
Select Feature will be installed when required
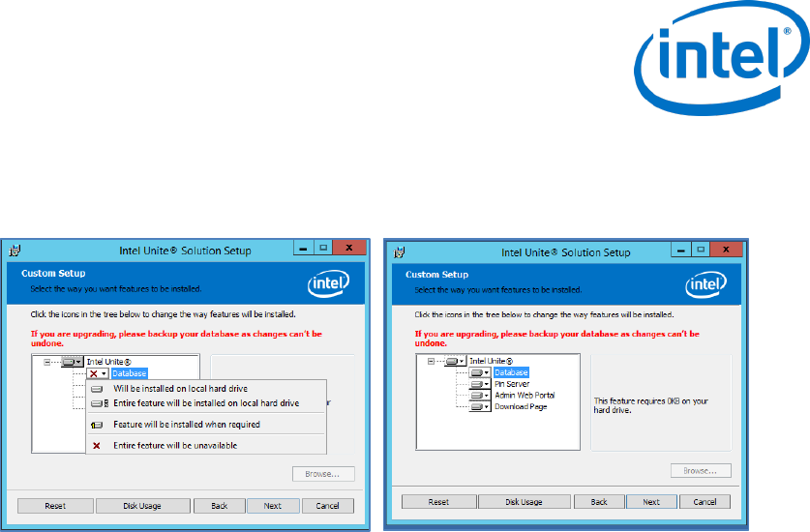(x=187, y=425)
